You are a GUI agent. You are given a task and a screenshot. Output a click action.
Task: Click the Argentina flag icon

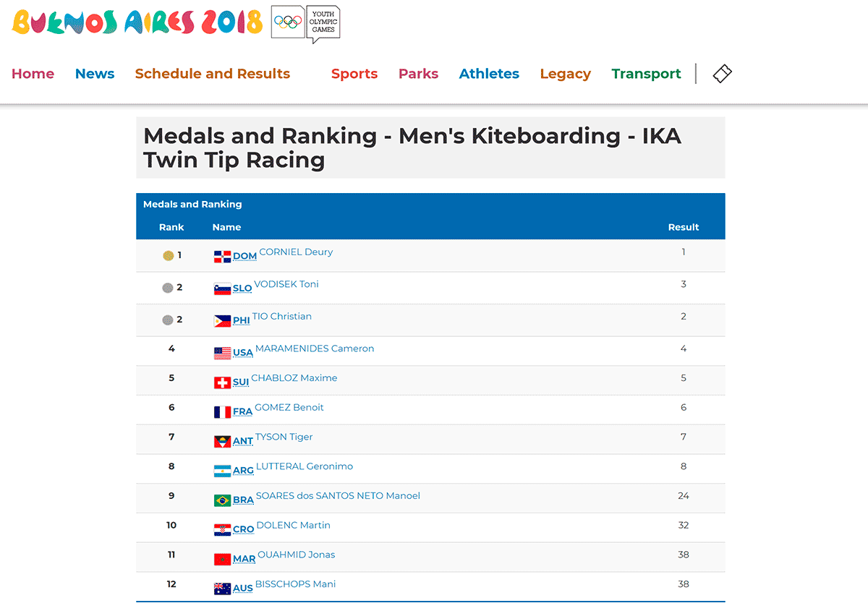point(222,471)
